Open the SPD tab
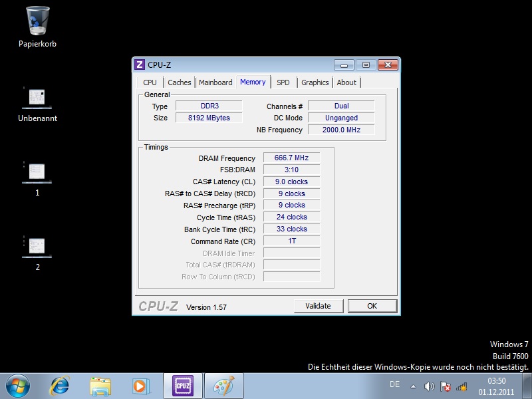 pyautogui.click(x=283, y=82)
